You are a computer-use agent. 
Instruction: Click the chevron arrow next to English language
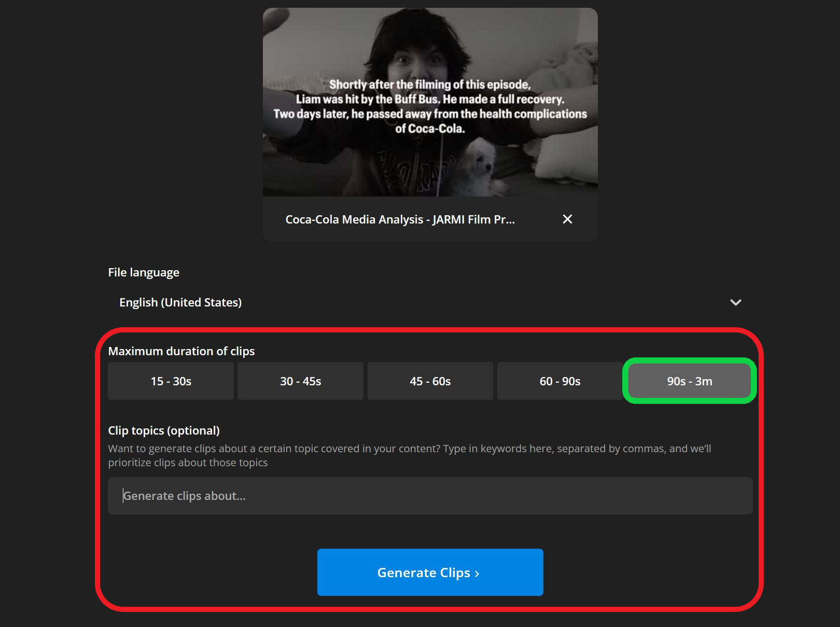pos(736,302)
